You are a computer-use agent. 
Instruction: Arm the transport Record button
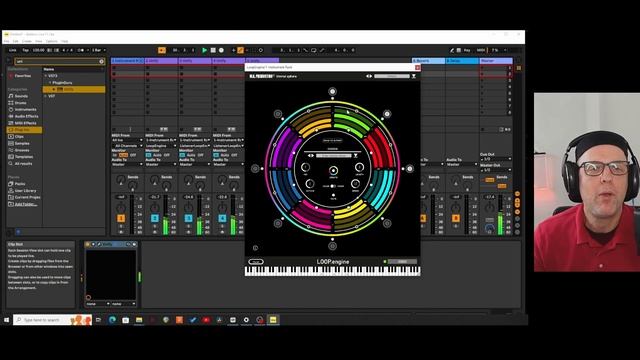221,50
